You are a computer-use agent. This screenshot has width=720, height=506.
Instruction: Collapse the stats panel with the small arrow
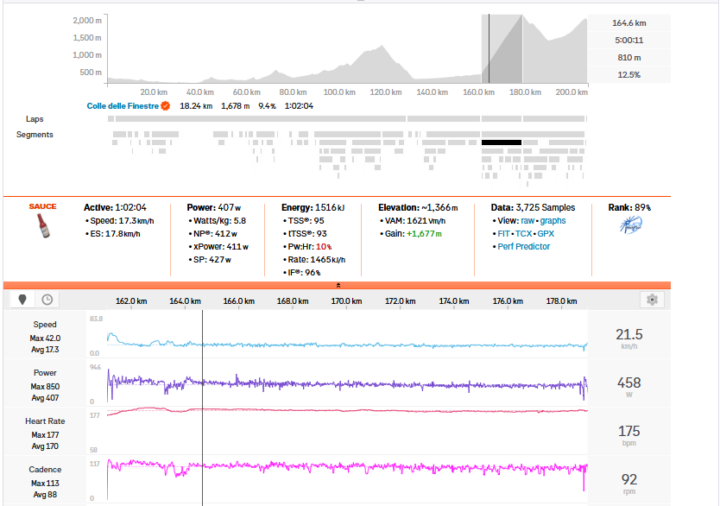point(336,285)
